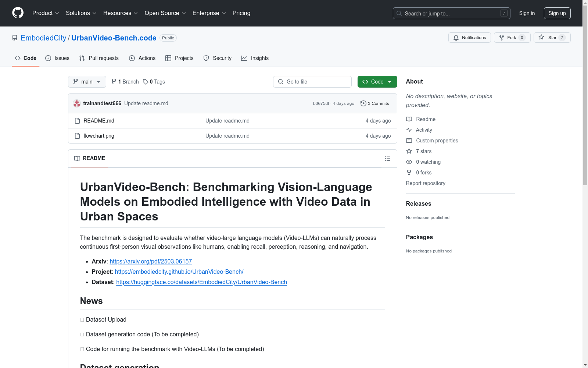588x368 pixels.
Task: Click the scrollbar down arrow
Action: [x=585, y=365]
